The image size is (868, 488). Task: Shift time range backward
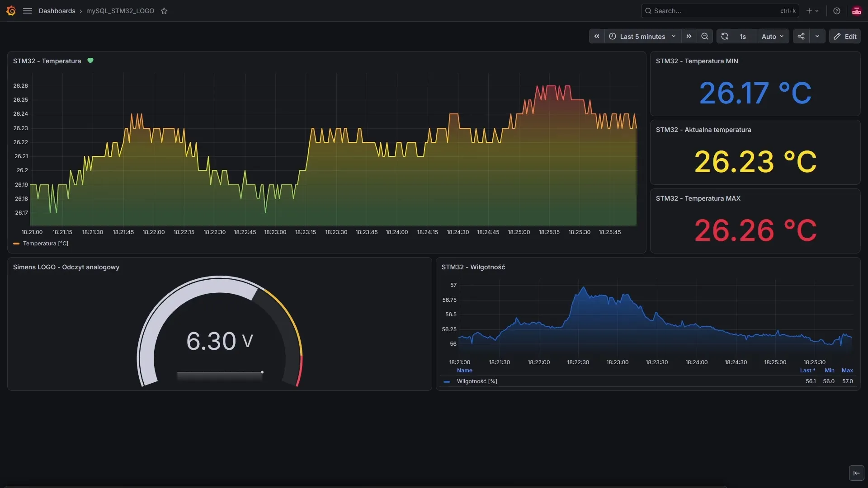point(597,37)
